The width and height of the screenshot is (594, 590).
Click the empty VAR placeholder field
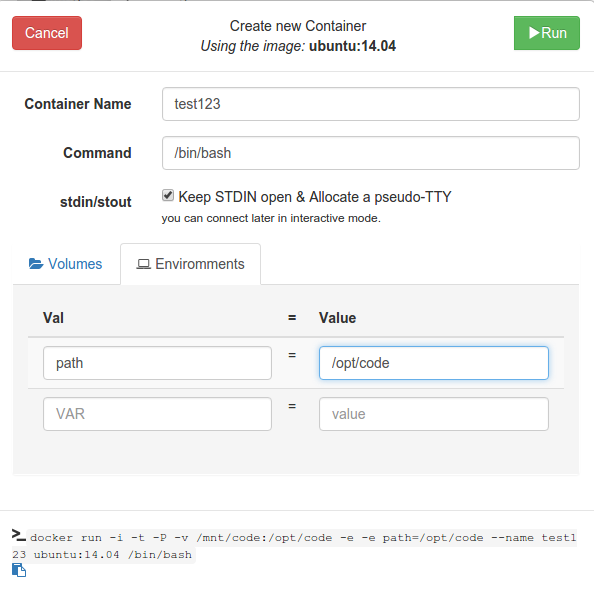(157, 414)
